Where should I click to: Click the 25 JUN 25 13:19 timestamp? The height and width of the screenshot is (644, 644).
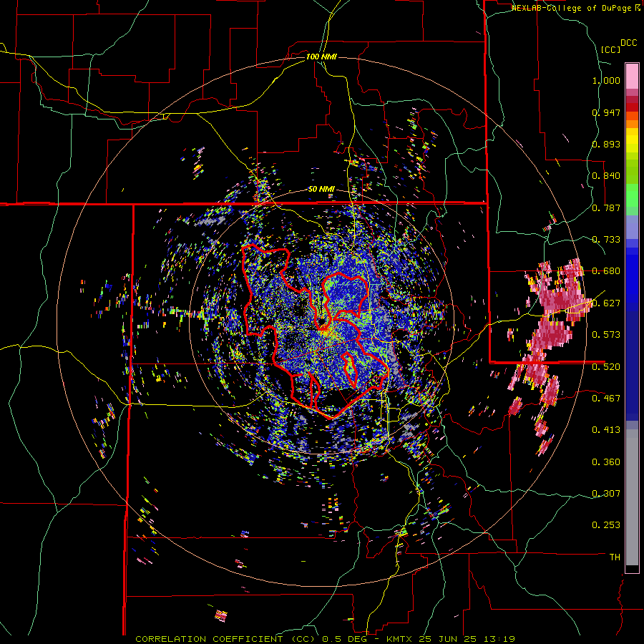pyautogui.click(x=467, y=639)
